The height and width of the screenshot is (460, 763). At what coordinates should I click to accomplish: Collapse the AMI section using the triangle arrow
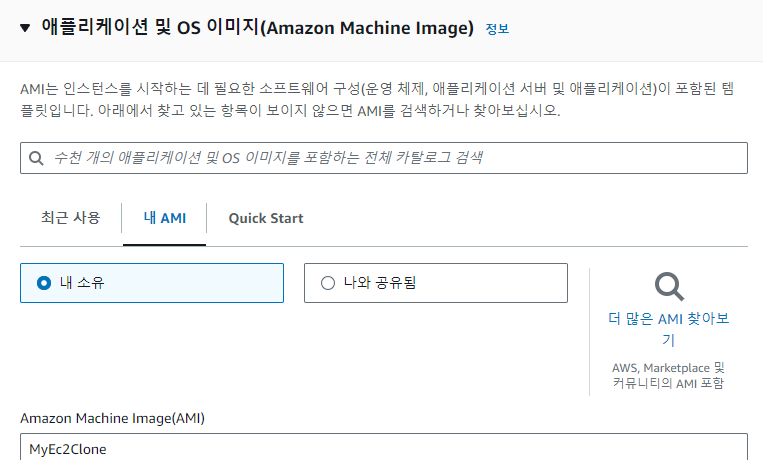tap(25, 28)
